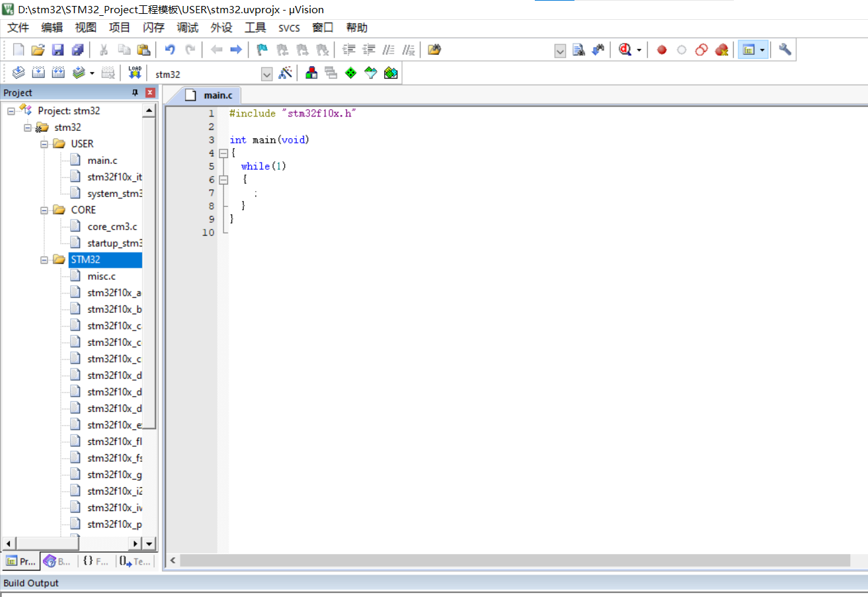Collapse the CORE folder group
This screenshot has width=868, height=597.
[44, 210]
